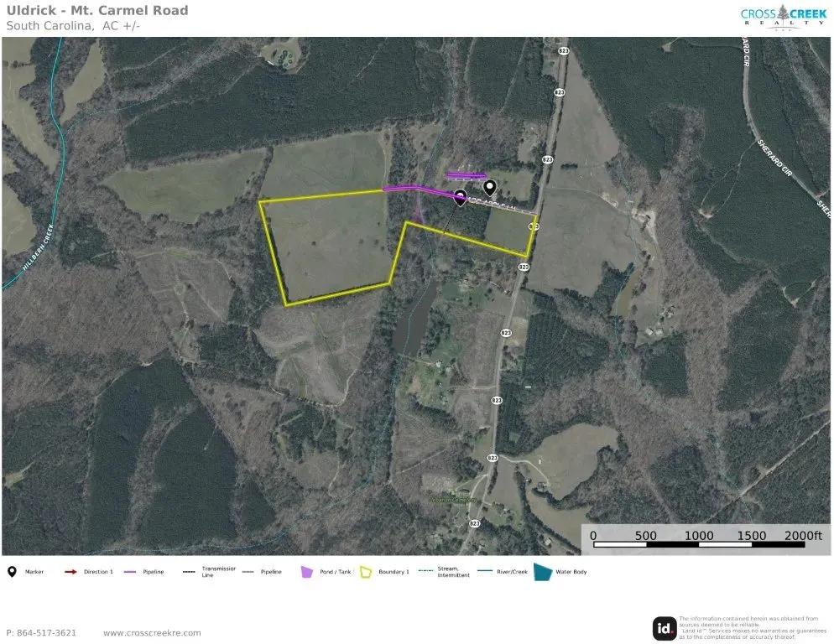Viewport: 834px width, 644px height.
Task: Click the Cross Creek Realty logo
Action: [784, 17]
